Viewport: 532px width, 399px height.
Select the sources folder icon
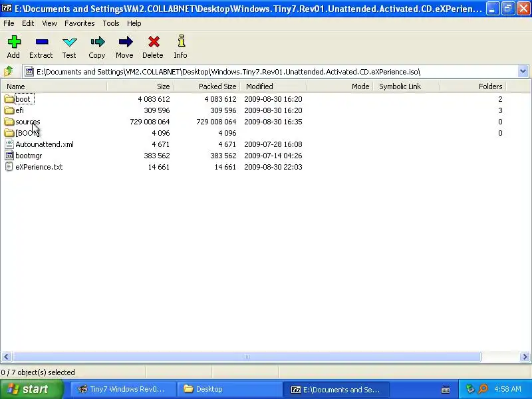(9, 122)
